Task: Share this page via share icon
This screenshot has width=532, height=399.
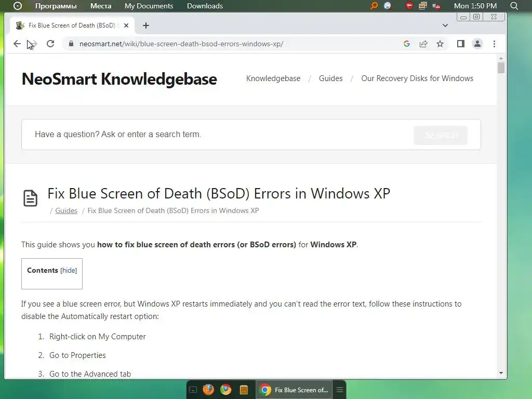Action: click(423, 44)
